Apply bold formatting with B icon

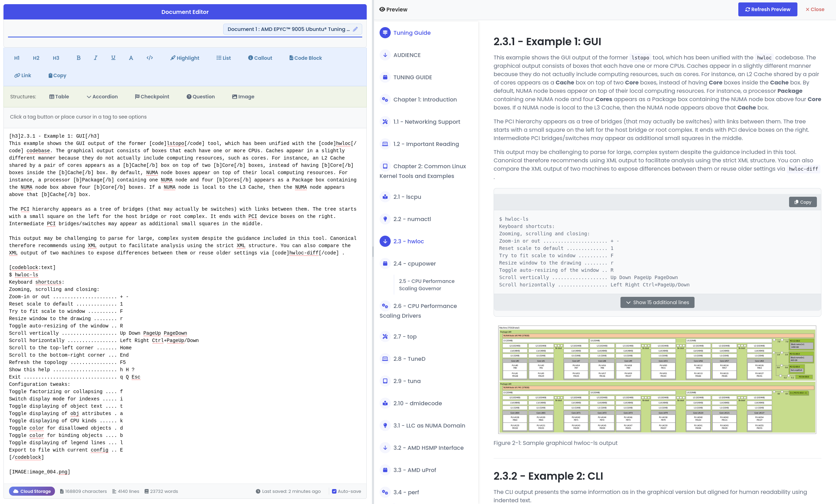[79, 58]
